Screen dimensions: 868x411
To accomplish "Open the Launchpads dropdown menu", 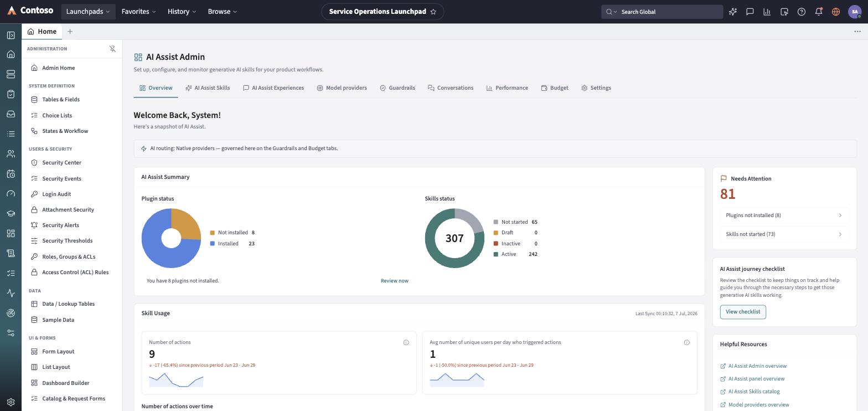I will [x=88, y=12].
